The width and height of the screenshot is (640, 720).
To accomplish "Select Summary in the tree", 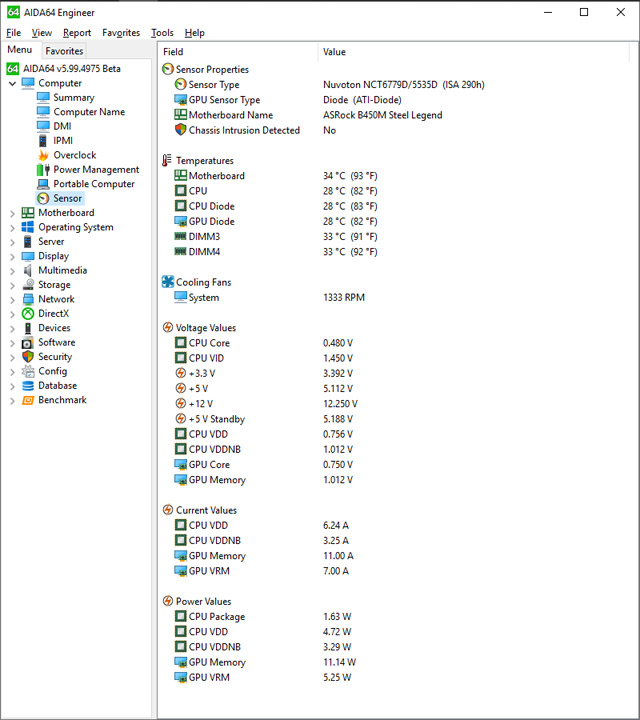I will [x=73, y=97].
